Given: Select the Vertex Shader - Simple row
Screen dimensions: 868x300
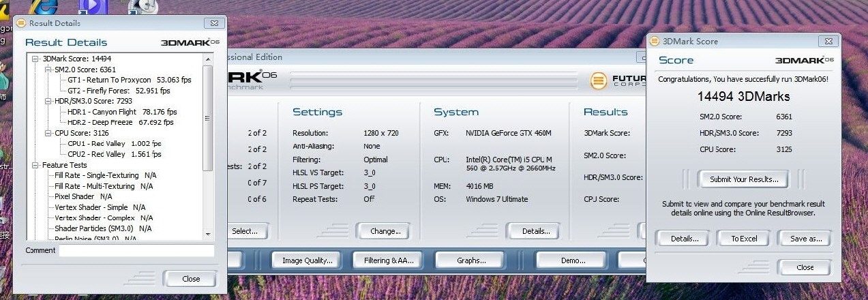Looking at the screenshot, I should point(100,207).
